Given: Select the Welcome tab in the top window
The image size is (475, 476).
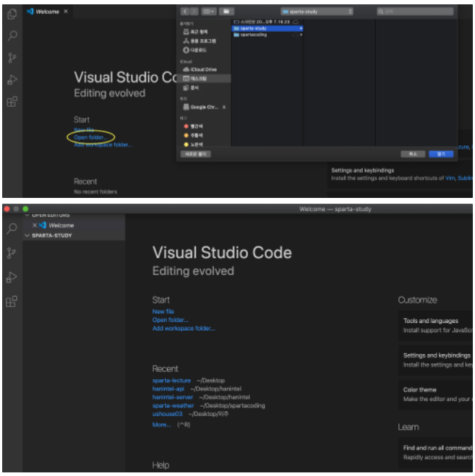Looking at the screenshot, I should 47,12.
